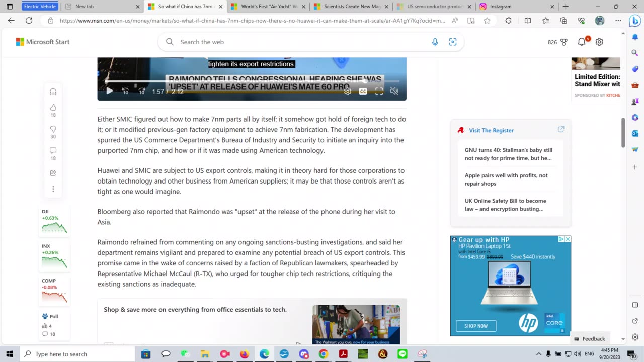Open UK Online Safety Bill article
The image size is (644, 362).
[505, 205]
